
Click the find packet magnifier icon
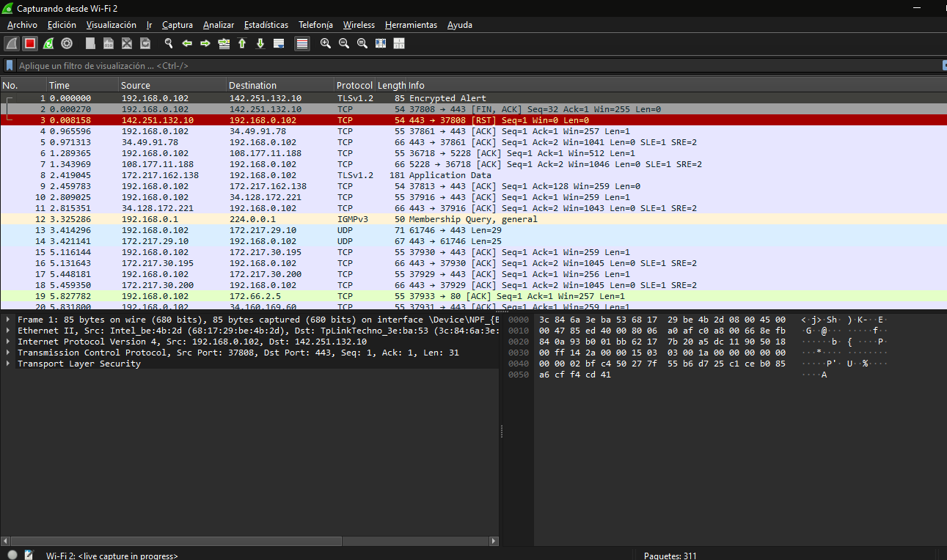coord(169,43)
